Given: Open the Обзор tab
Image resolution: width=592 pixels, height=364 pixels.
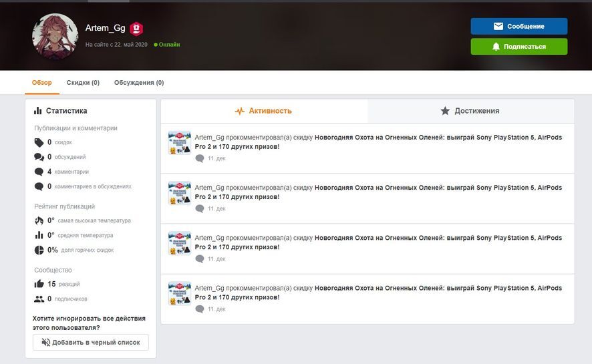Looking at the screenshot, I should pos(41,83).
